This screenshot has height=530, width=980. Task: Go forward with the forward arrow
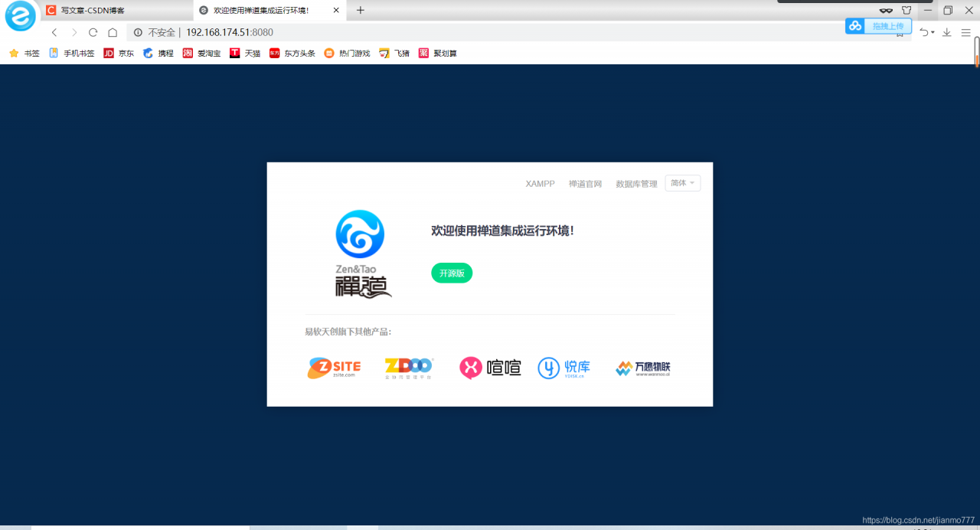(73, 32)
